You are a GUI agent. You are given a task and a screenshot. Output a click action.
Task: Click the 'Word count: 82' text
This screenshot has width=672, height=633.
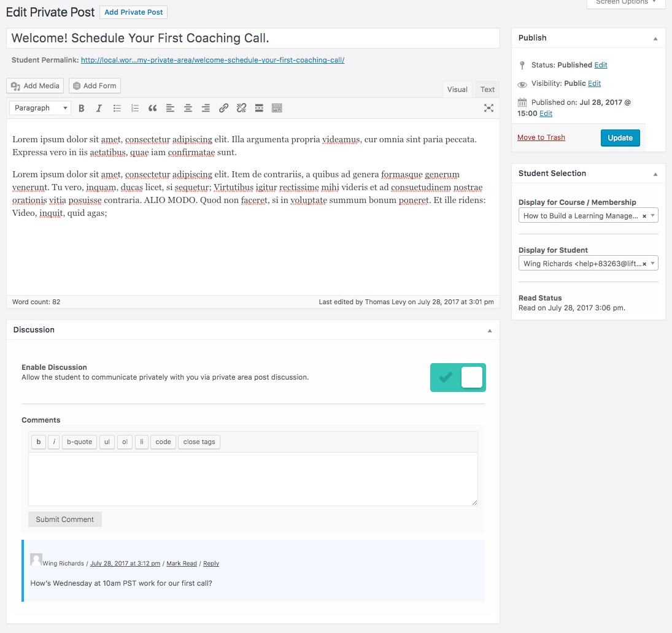pos(36,302)
